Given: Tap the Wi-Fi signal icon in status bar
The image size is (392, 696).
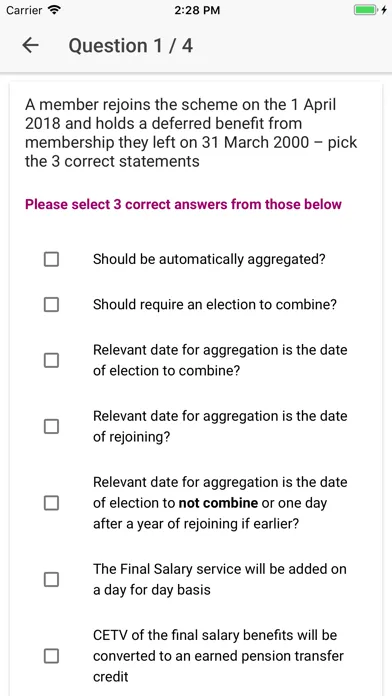Looking at the screenshot, I should pyautogui.click(x=55, y=10).
